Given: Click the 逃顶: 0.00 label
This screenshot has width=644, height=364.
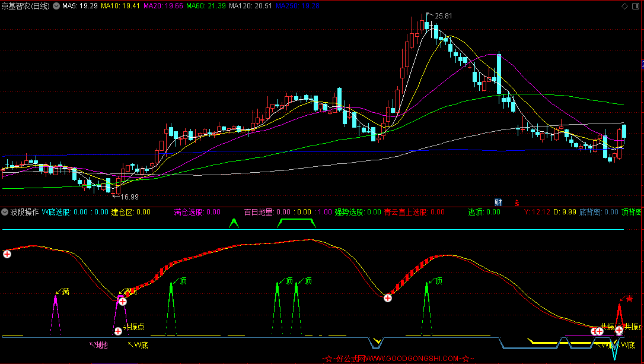Looking at the screenshot, I should [x=484, y=212].
